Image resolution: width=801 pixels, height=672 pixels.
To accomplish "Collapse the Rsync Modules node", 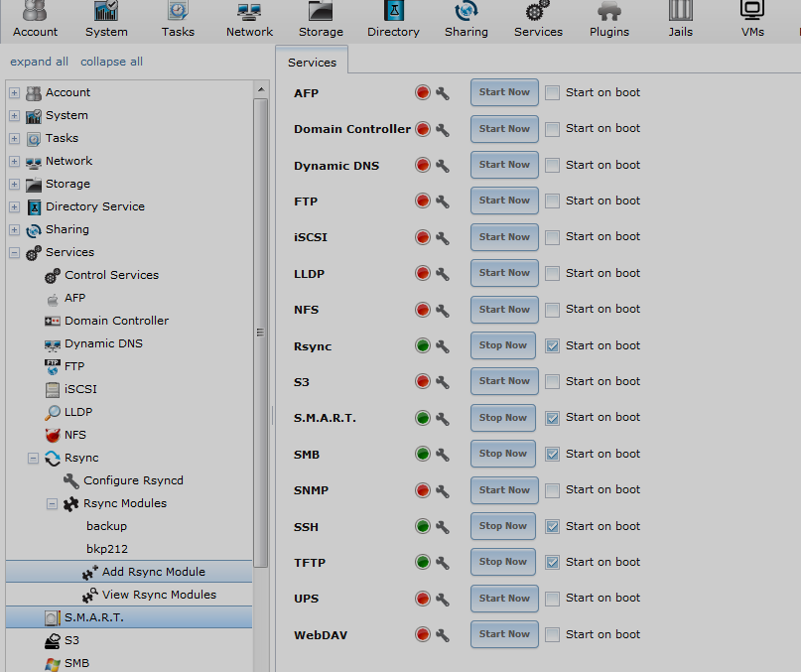I will (x=52, y=504).
